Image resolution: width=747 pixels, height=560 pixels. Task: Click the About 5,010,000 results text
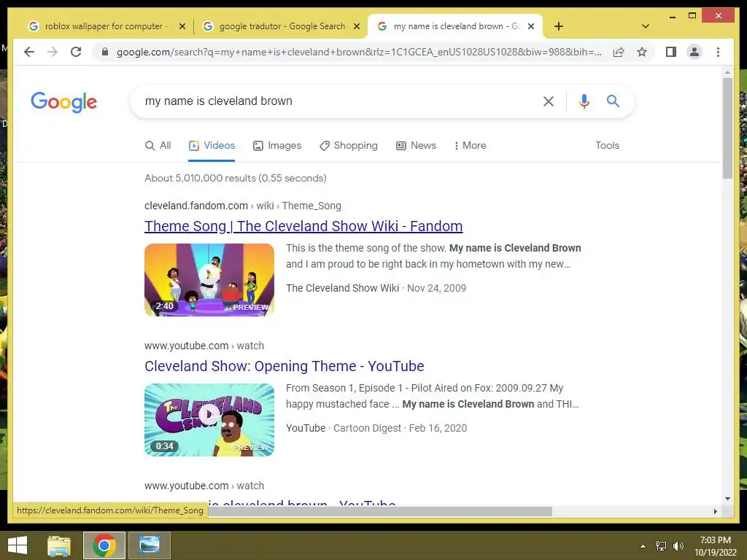tap(236, 178)
